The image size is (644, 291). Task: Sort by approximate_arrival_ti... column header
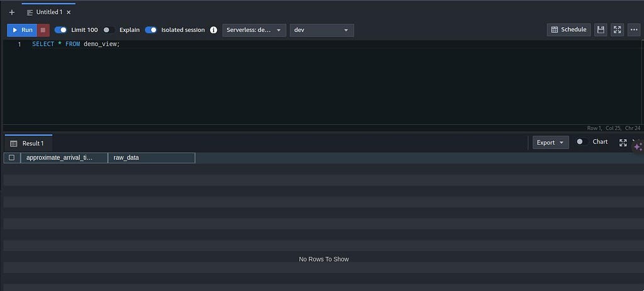pos(64,157)
